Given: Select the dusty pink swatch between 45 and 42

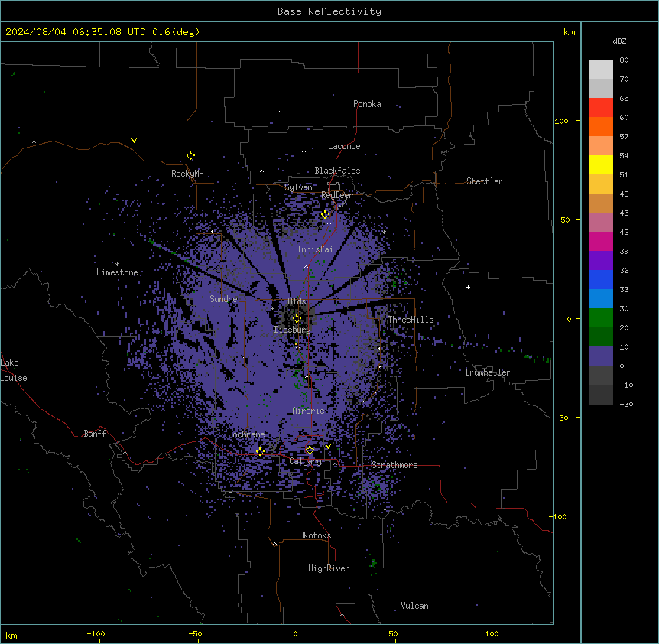Looking at the screenshot, I should tap(601, 222).
